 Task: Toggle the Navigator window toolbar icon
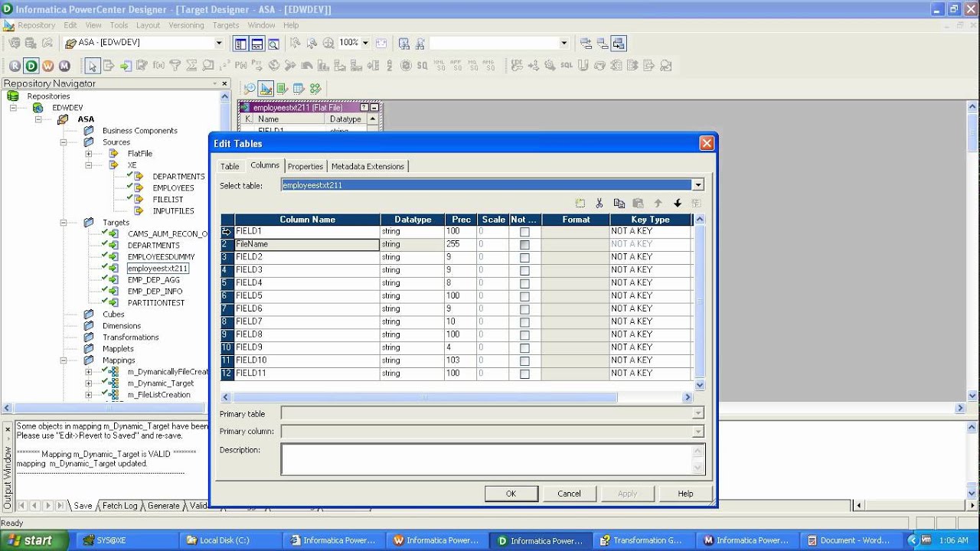coord(240,44)
